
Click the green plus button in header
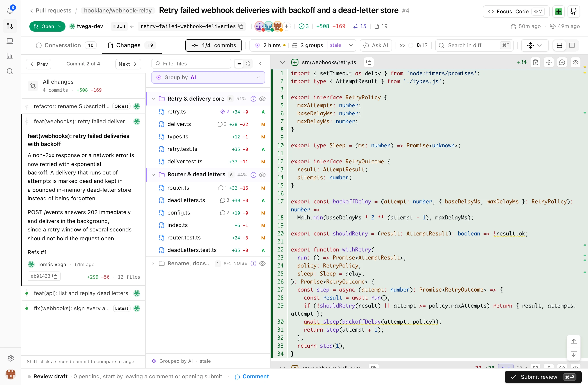pos(558,11)
